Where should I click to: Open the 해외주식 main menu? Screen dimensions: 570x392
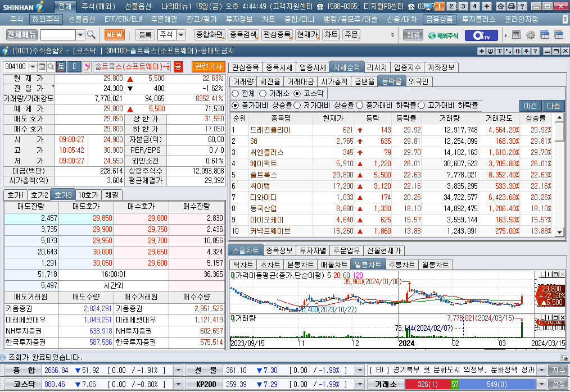coord(46,19)
